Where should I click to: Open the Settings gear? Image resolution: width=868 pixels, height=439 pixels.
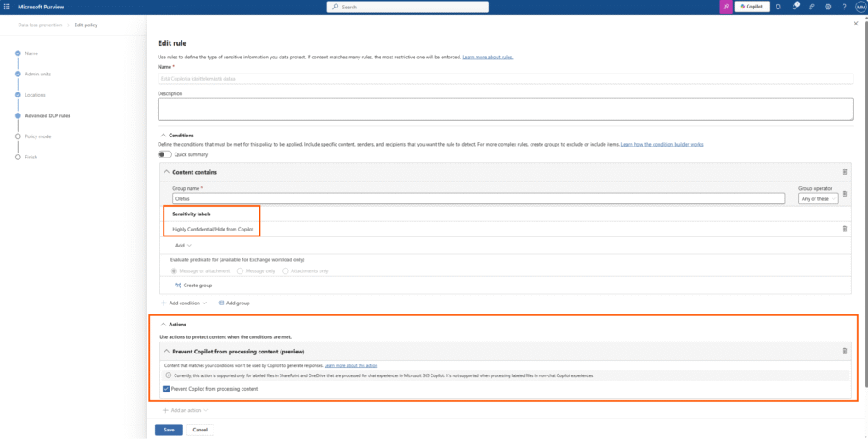pos(828,7)
